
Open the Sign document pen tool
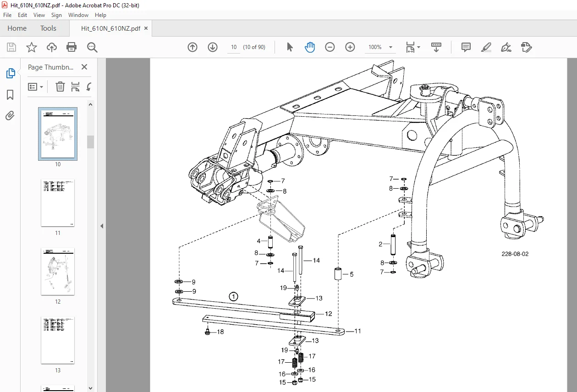506,47
